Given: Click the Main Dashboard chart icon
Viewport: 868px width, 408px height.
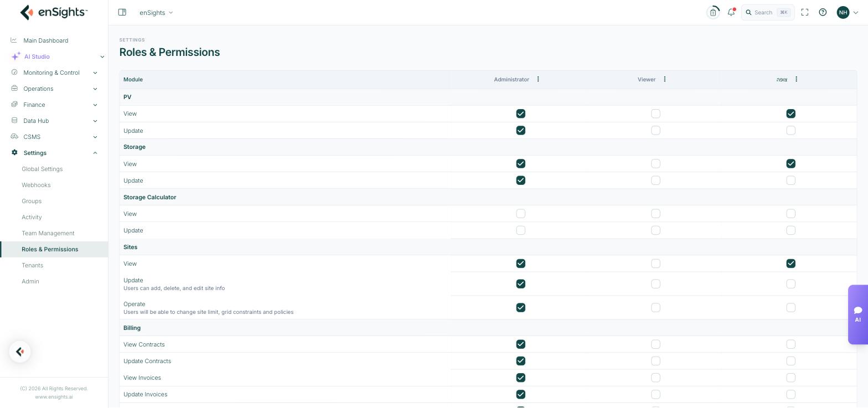Looking at the screenshot, I should coord(14,40).
